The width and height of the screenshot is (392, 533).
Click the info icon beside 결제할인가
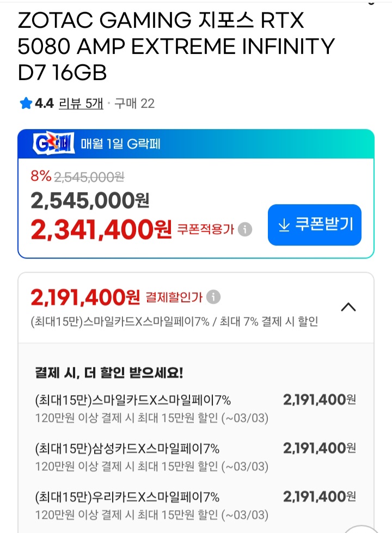(x=213, y=297)
